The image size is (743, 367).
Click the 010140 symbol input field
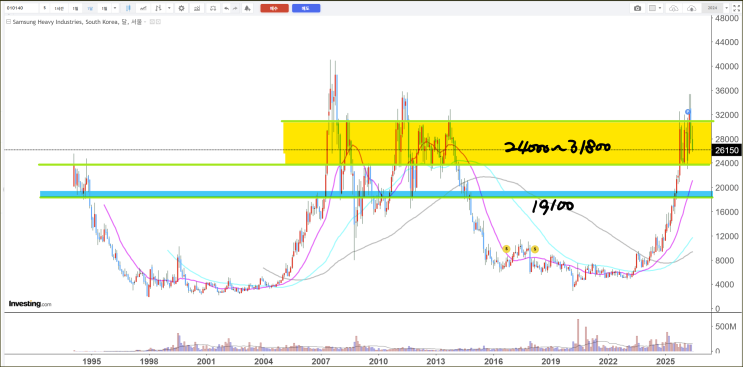pos(21,8)
